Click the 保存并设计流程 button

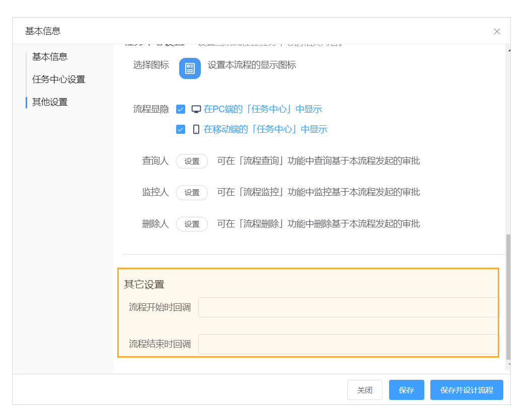pyautogui.click(x=467, y=389)
